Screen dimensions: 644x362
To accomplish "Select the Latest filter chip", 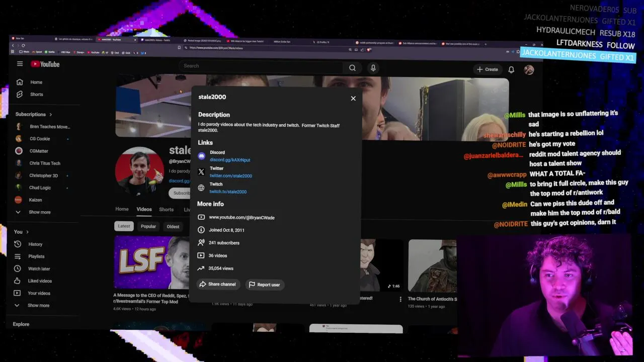I will click(x=124, y=226).
